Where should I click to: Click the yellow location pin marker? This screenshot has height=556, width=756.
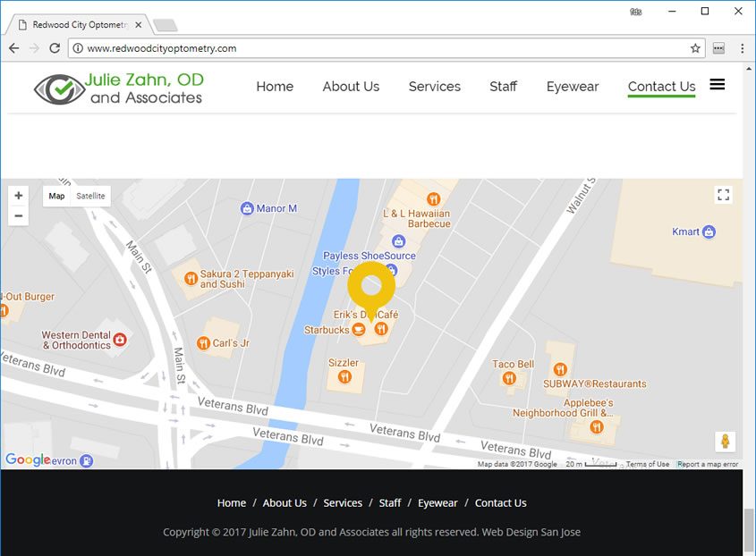pos(371,288)
